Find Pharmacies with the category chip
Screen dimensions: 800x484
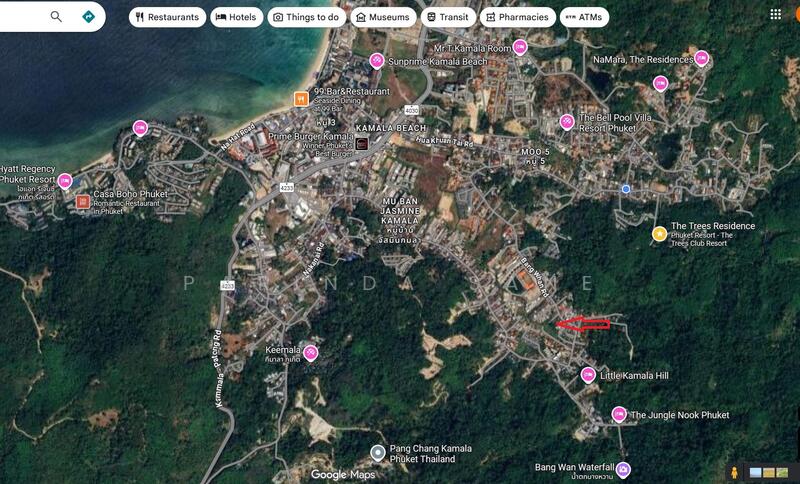coord(517,17)
